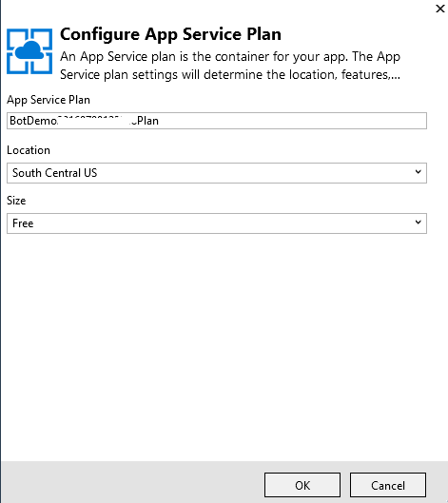Screen dimensions: 448x503
Task: Click the 'BotDemo' text in name field
Action: (33, 121)
